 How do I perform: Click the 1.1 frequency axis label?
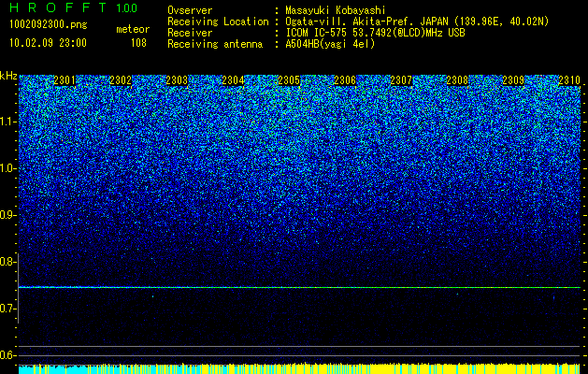pos(7,122)
